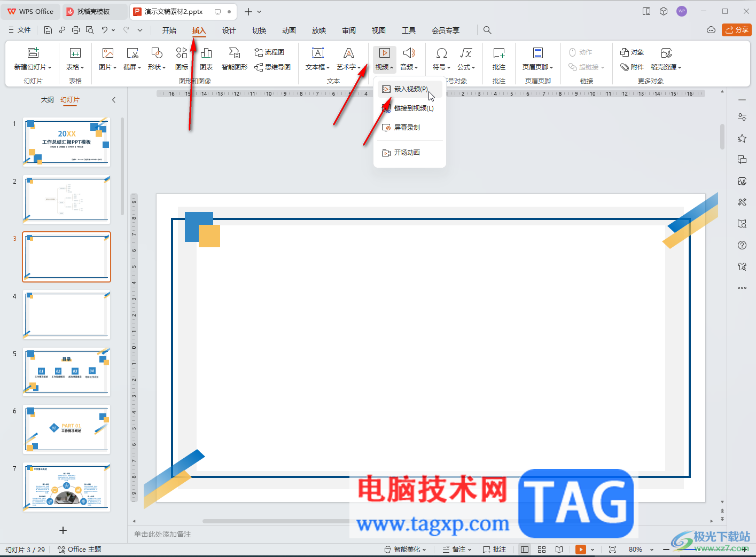
Task: Open new tab with plus button
Action: pyautogui.click(x=248, y=11)
